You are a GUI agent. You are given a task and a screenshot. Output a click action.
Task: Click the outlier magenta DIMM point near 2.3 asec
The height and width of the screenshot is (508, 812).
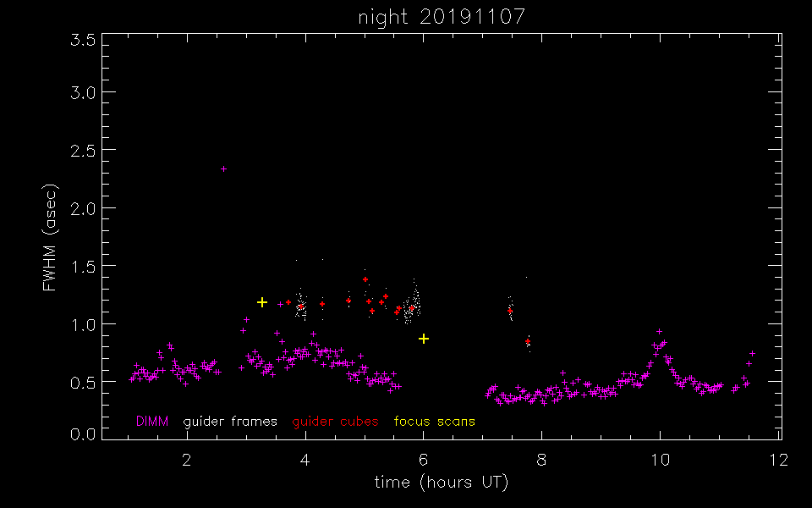[223, 169]
